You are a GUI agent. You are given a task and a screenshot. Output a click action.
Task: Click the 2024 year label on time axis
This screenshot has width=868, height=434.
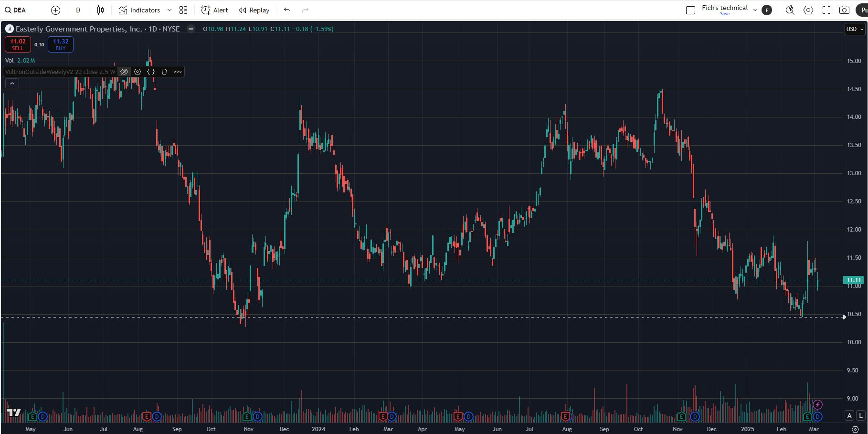pos(318,429)
